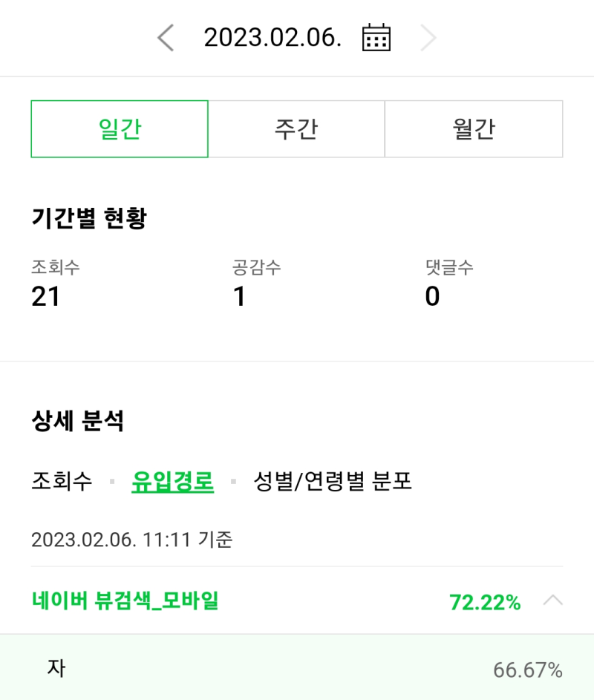The height and width of the screenshot is (700, 594).
Task: Tap the 네이버 뷰검색_모바일 referrer label
Action: tap(125, 601)
